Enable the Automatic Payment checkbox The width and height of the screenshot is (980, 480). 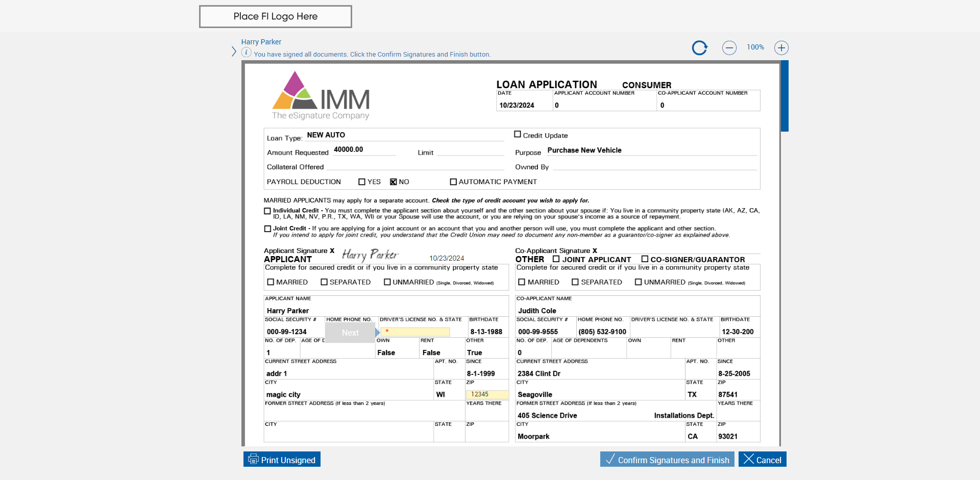(453, 182)
